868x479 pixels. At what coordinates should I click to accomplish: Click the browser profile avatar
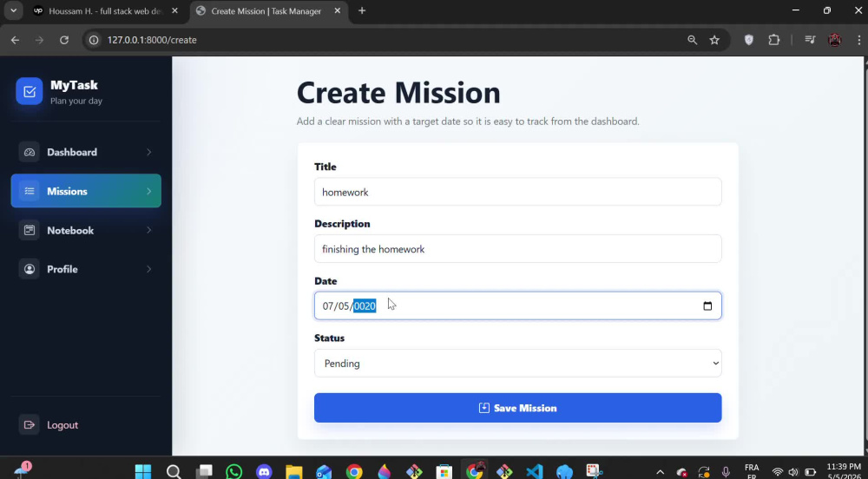(x=835, y=40)
